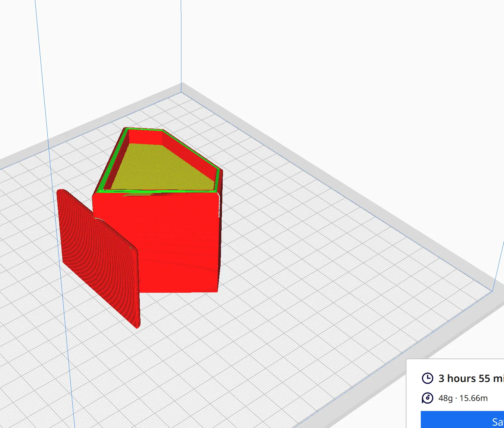The height and width of the screenshot is (428, 504).
Task: Click the filament spool icon
Action: [428, 398]
